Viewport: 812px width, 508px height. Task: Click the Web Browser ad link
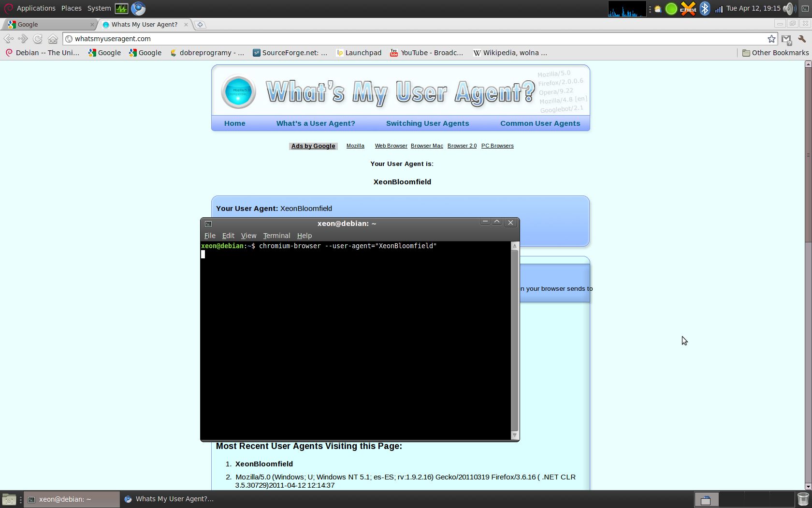pyautogui.click(x=391, y=146)
